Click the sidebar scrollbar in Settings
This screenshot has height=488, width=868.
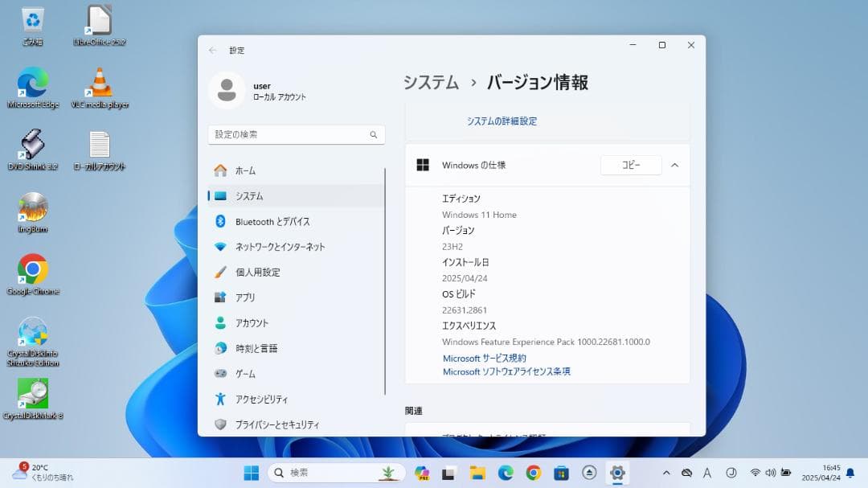(x=385, y=281)
